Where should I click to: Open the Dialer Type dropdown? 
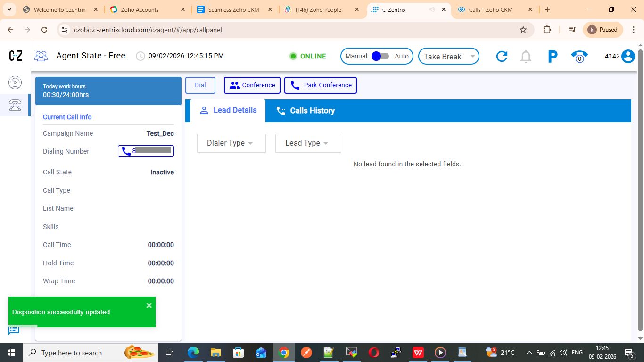coord(231,143)
